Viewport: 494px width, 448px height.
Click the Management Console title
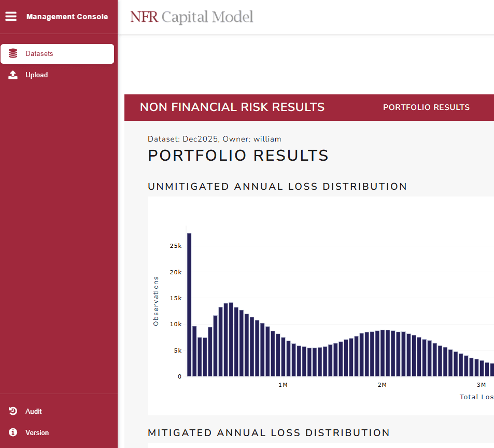[x=67, y=17]
